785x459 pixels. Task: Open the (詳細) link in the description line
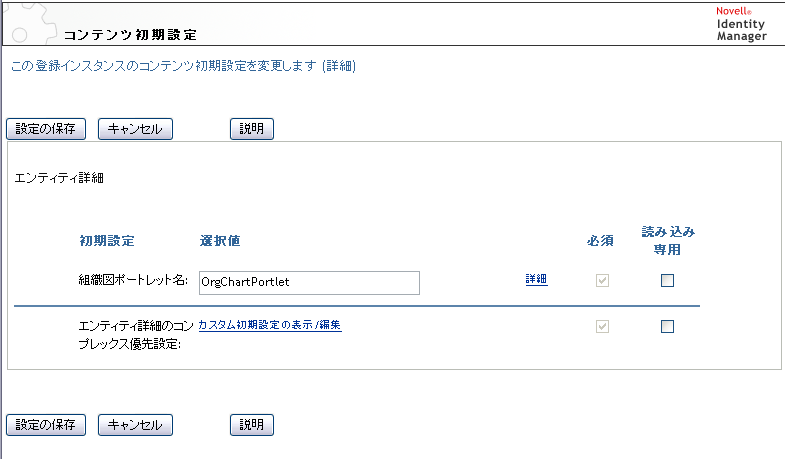point(339,66)
